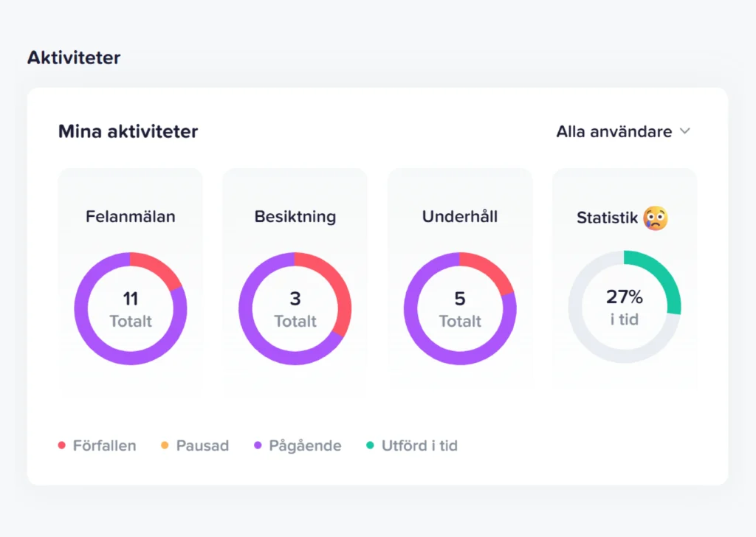
Task: Open the Felanmälan card title
Action: (131, 217)
